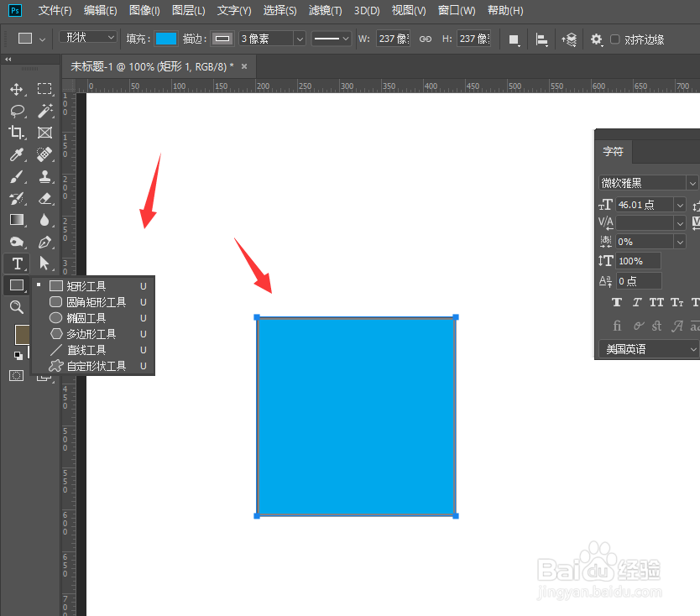Open kerning V/A dropdown arrow
Screen dimensions: 700x616
pos(680,223)
